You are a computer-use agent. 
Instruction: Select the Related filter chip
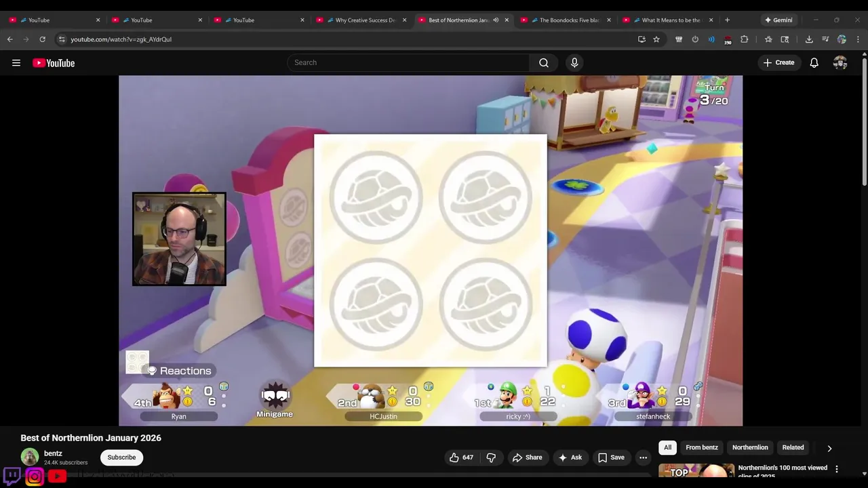point(793,447)
